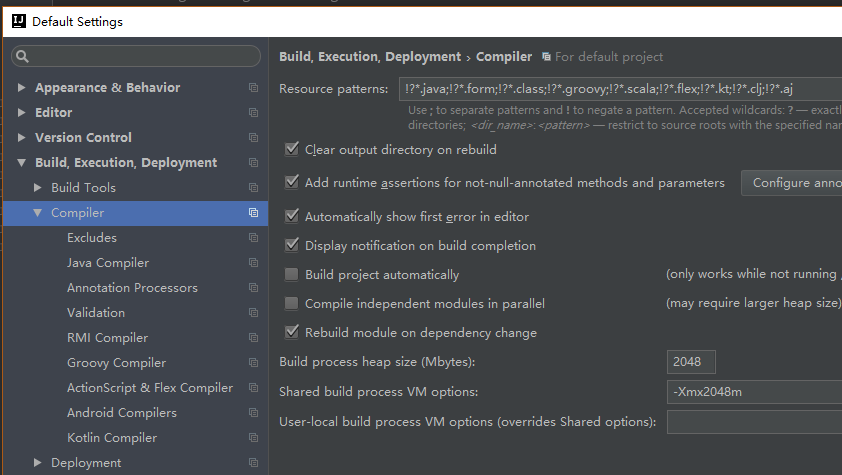Click the Build process heap size field
Viewport: 842px width, 475px height.
point(691,362)
